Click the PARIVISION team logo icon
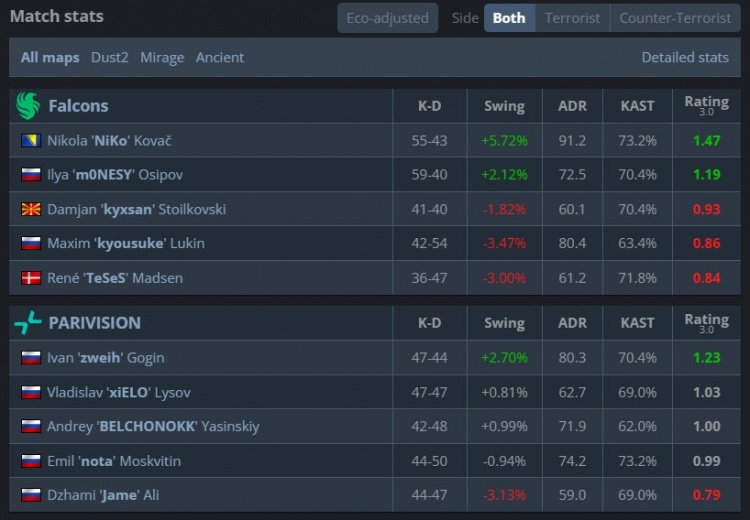Viewport: 750px width, 520px height. [27, 323]
